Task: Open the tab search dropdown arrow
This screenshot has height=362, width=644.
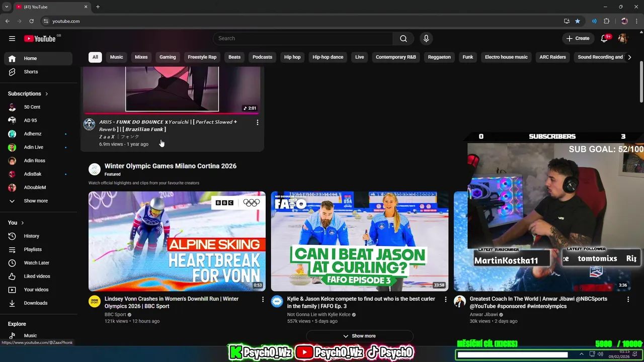Action: (x=7, y=7)
